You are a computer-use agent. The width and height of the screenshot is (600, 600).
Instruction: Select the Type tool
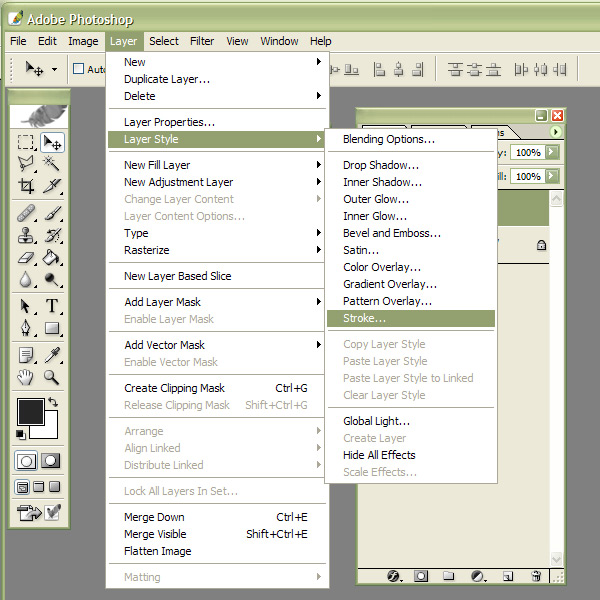[52, 306]
